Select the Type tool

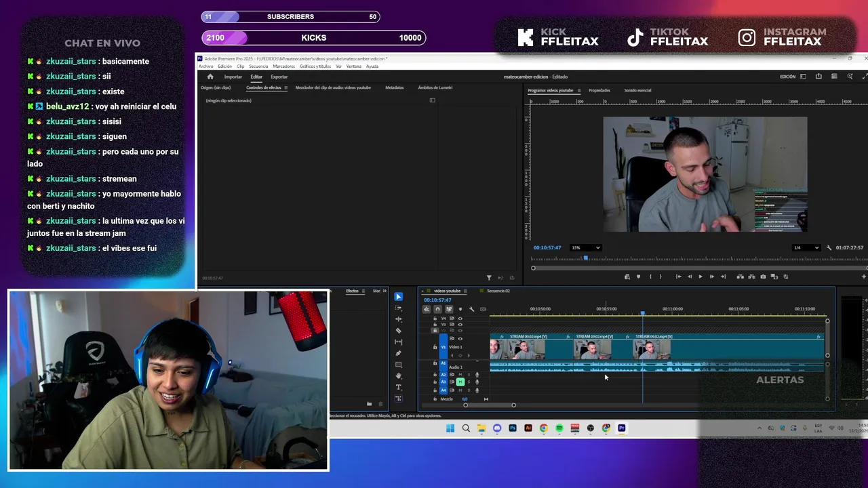(x=398, y=387)
